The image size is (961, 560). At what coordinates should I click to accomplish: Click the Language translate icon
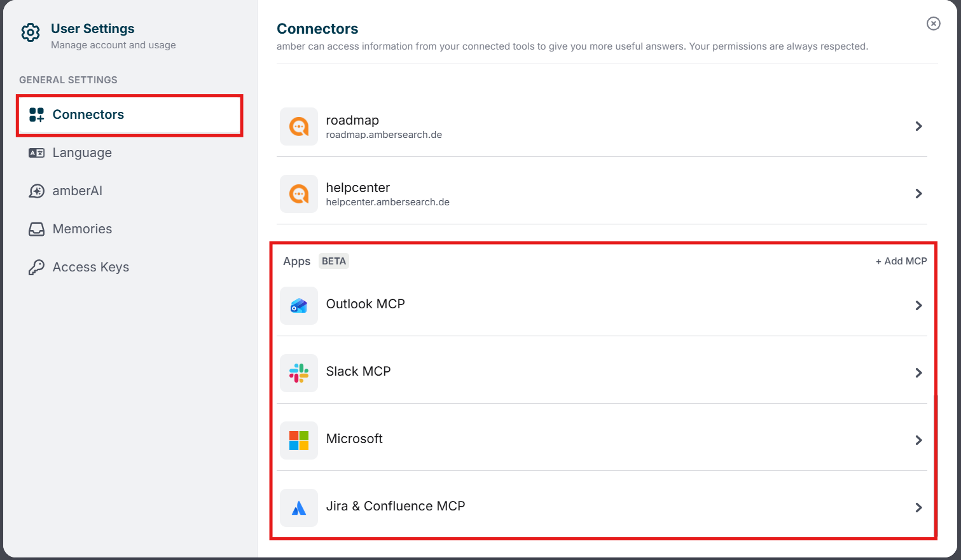coord(37,153)
